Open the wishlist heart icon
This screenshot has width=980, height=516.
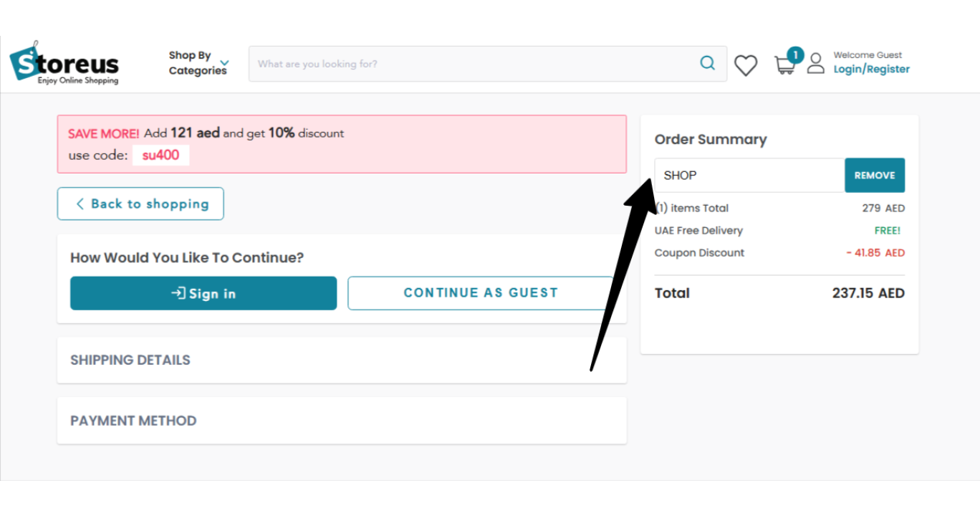tap(746, 65)
